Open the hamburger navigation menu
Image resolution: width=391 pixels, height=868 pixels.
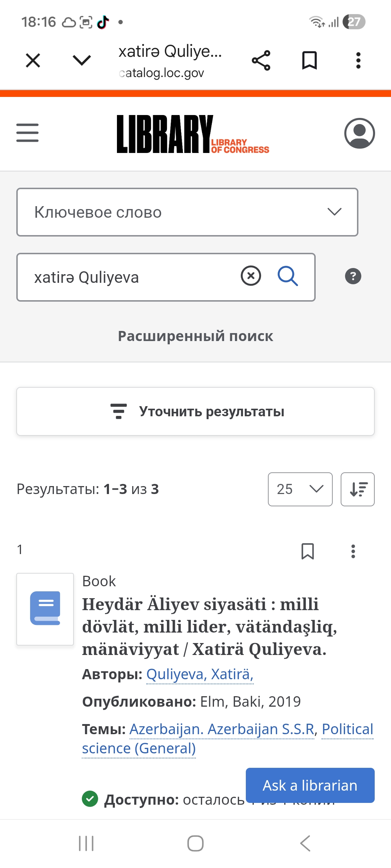(28, 133)
